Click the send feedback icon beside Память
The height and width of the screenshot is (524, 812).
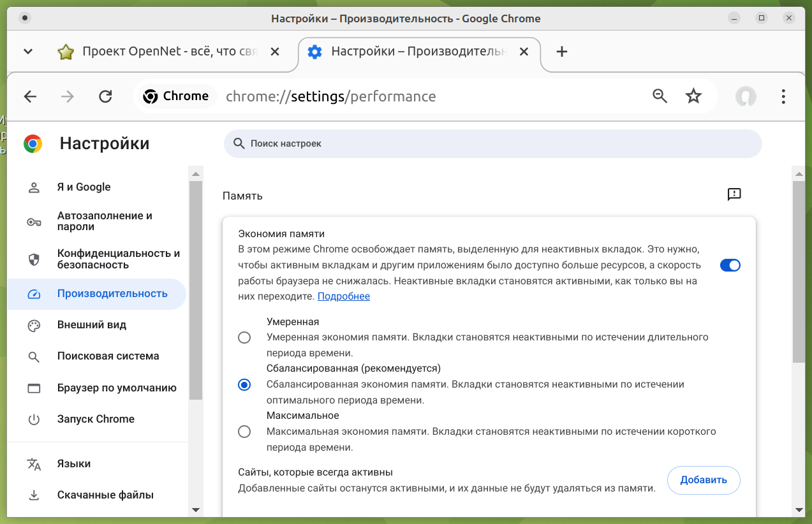[734, 194]
